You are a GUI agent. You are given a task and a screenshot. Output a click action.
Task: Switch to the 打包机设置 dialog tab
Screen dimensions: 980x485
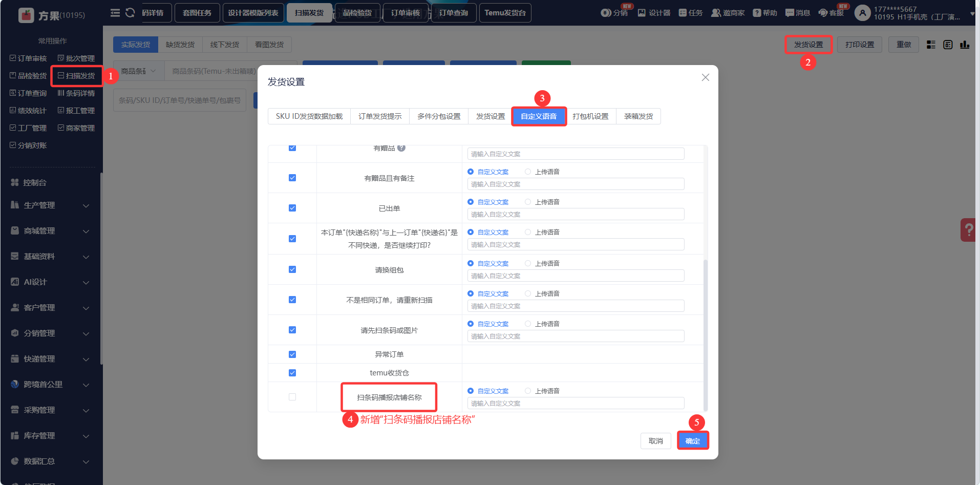(x=590, y=116)
